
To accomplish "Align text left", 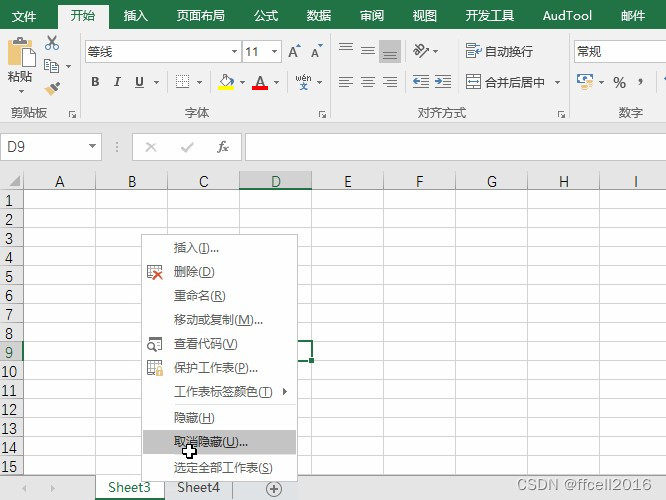I will [x=346, y=82].
